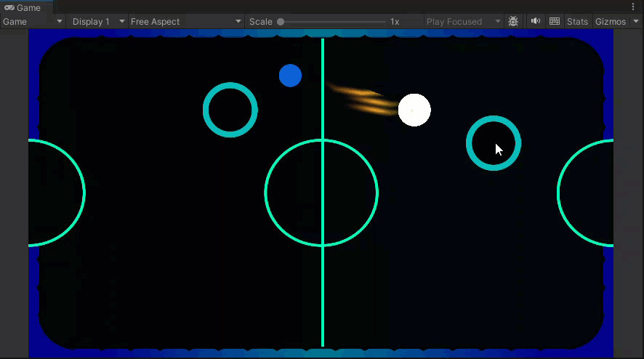Image resolution: width=644 pixels, height=359 pixels.
Task: Open the Game view mode dropdown
Action: pos(33,21)
